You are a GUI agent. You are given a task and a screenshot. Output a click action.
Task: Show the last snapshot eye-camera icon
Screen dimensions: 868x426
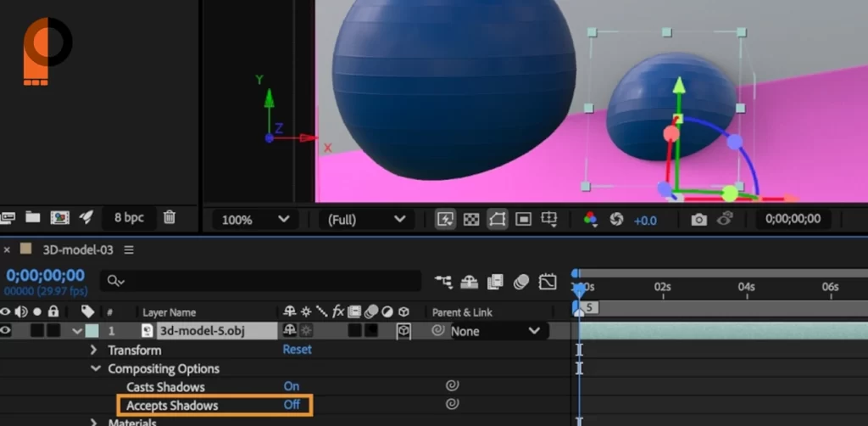coord(726,218)
